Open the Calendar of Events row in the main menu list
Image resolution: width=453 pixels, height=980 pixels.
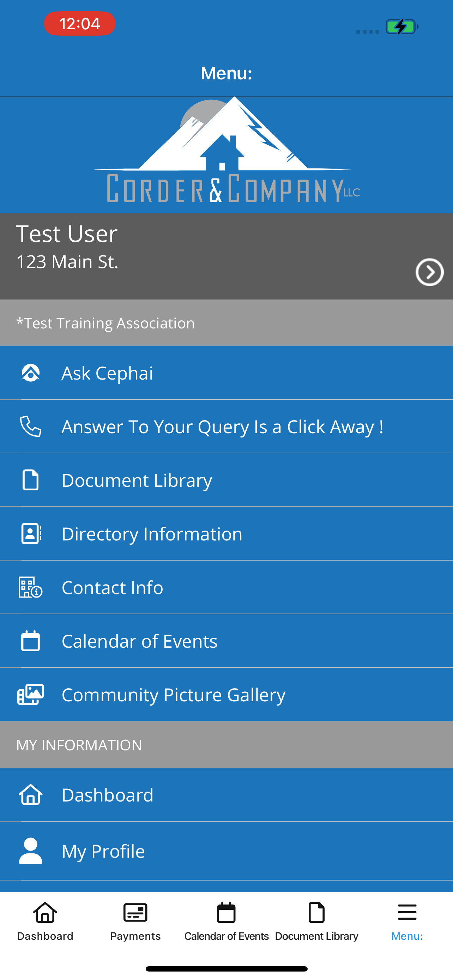click(x=226, y=641)
